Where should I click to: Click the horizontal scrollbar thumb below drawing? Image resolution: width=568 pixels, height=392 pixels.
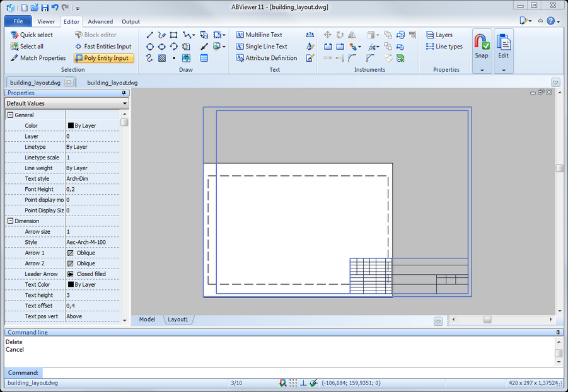point(487,320)
